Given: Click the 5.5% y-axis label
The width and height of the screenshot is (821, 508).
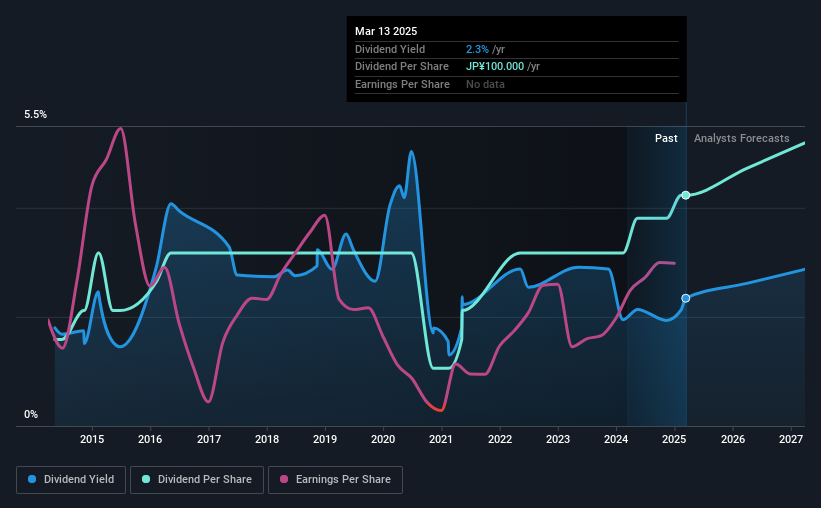Looking at the screenshot, I should pos(35,114).
